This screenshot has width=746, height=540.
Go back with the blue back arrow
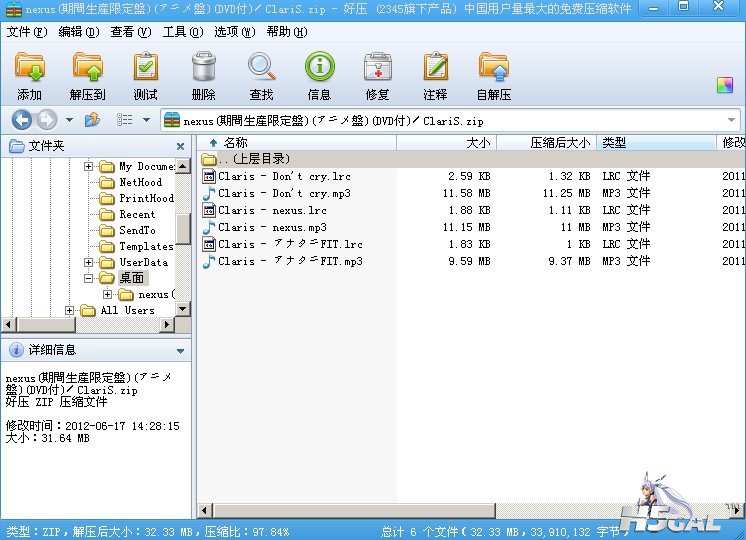tap(22, 120)
